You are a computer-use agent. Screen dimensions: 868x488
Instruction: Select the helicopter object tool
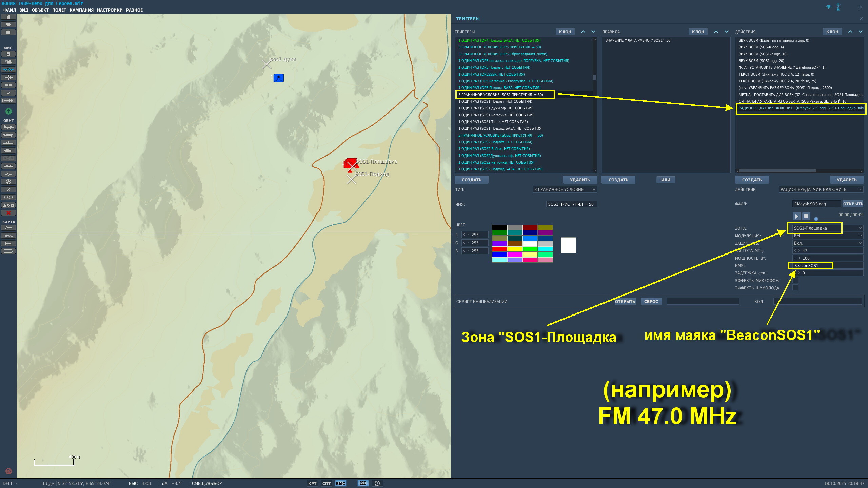pos(8,135)
